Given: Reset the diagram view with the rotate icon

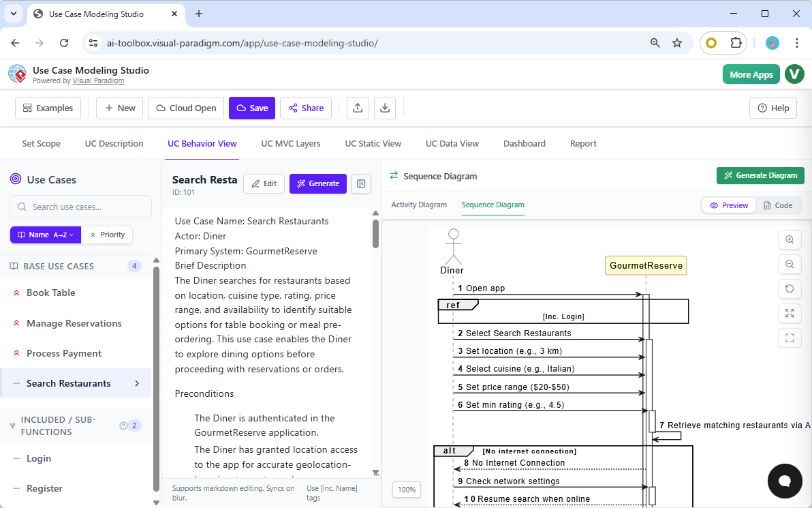Looking at the screenshot, I should coord(790,288).
